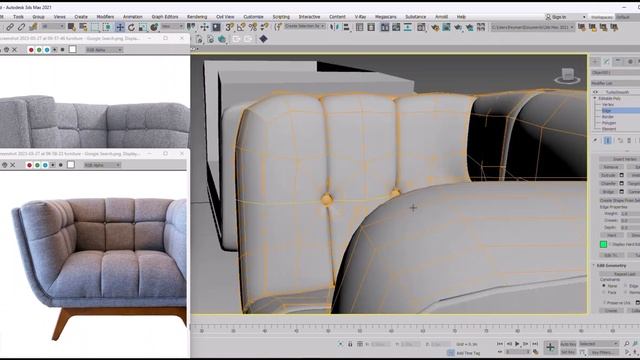Toggle red channel in top image window
The height and width of the screenshot is (360, 640).
(x=31, y=49)
